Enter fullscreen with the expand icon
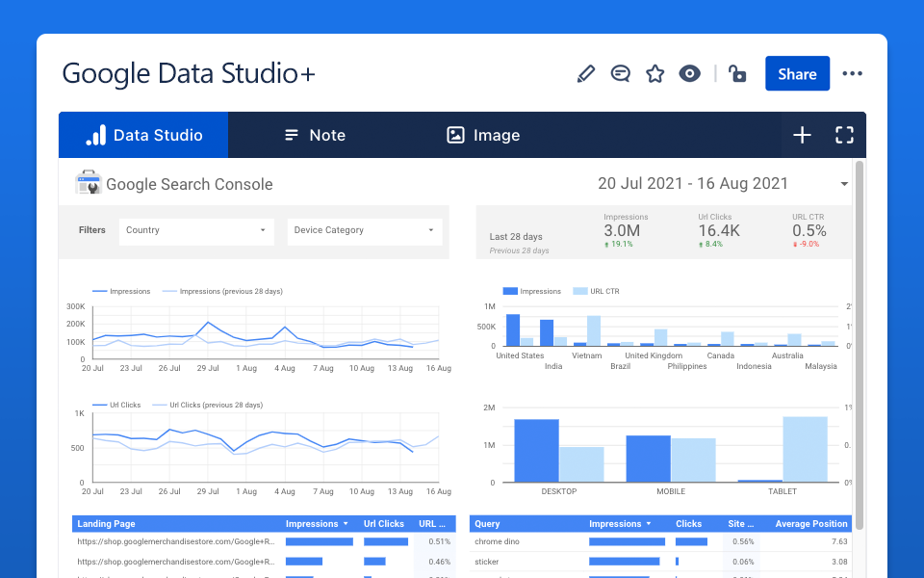 coord(844,135)
